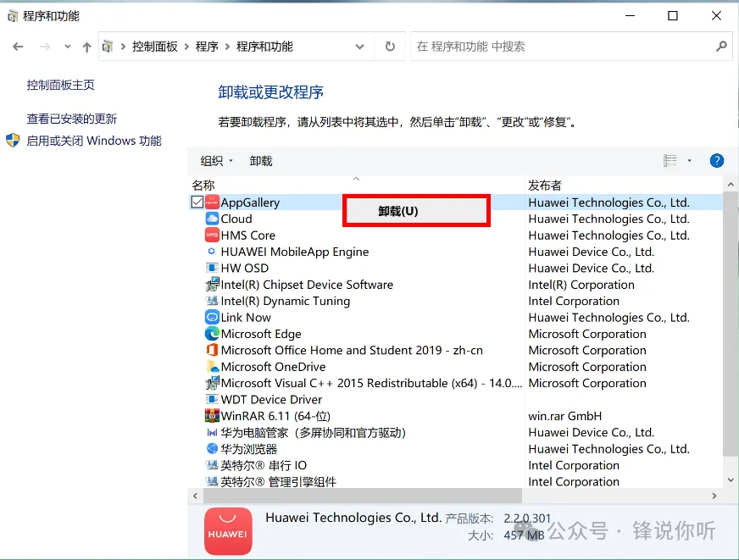Click Microsoft Office Home and Student icon
Viewport: 739px width, 560px height.
pos(212,351)
